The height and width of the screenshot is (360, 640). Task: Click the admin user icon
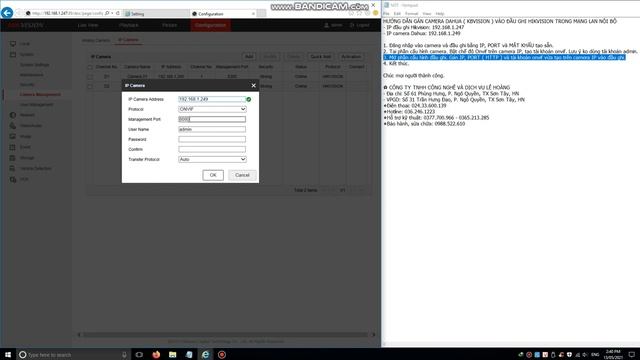(x=327, y=25)
